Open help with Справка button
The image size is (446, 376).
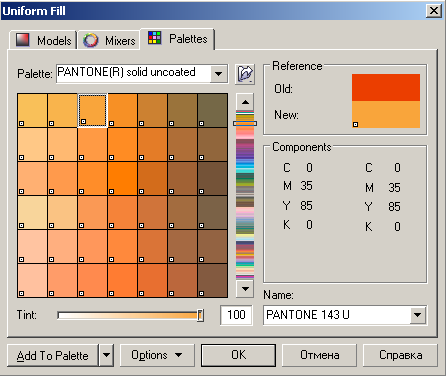(x=400, y=355)
